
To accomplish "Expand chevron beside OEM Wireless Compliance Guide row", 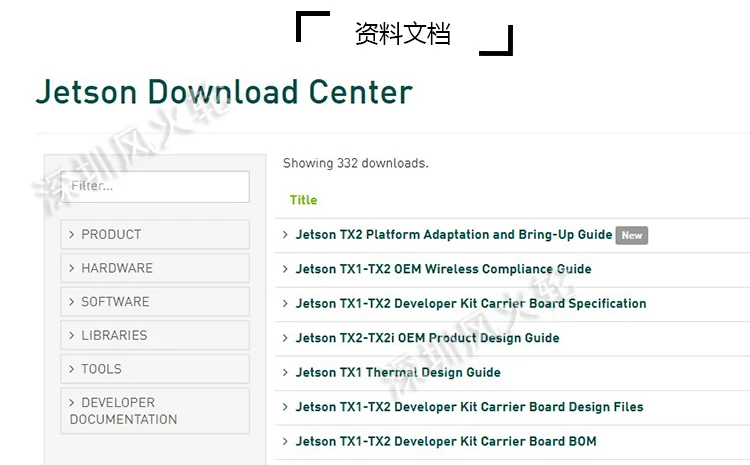I will (x=285, y=269).
